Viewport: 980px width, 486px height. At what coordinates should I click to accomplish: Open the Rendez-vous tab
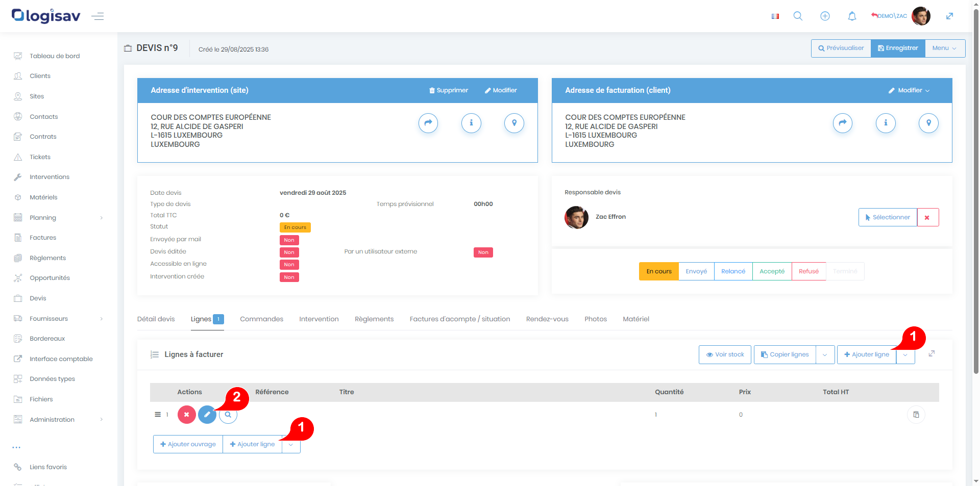[547, 319]
